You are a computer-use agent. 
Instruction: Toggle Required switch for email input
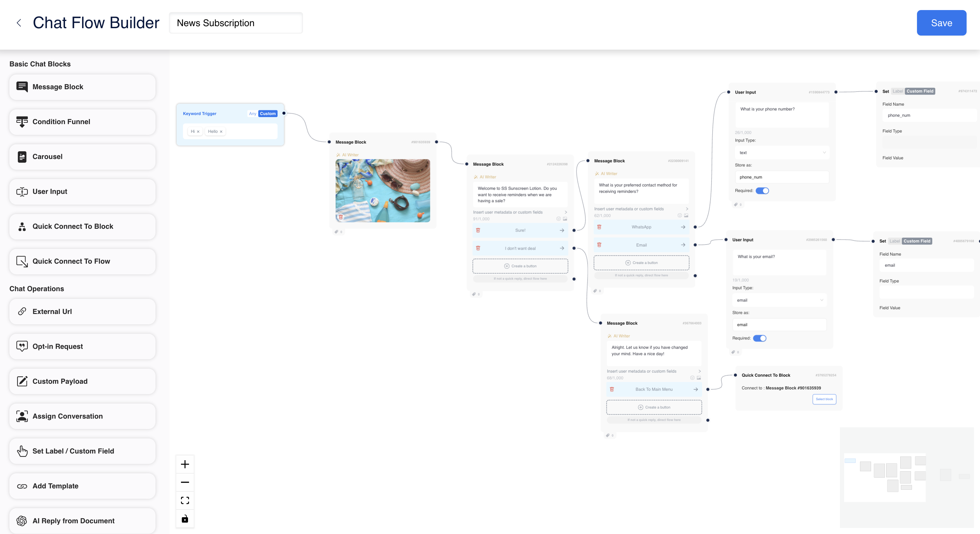(759, 338)
